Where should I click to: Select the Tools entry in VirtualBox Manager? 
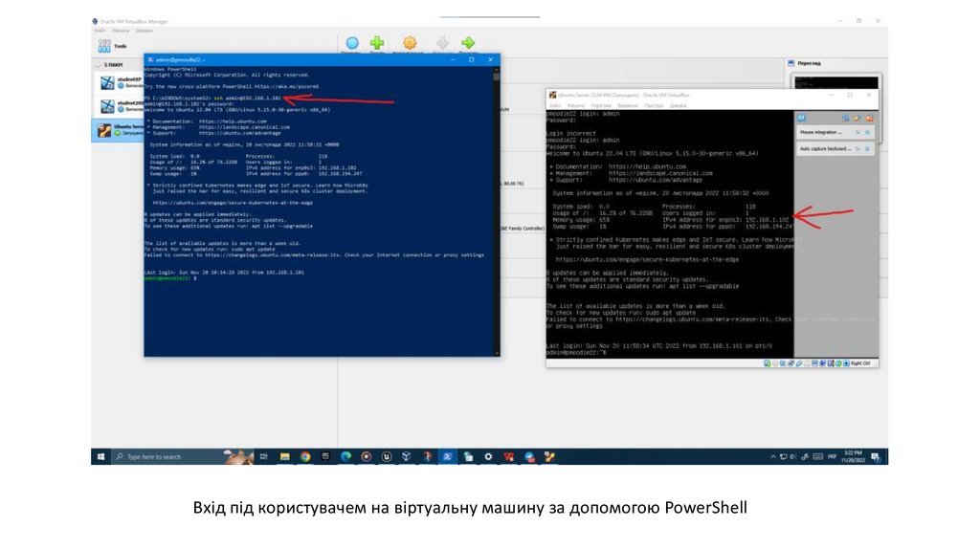click(x=113, y=46)
